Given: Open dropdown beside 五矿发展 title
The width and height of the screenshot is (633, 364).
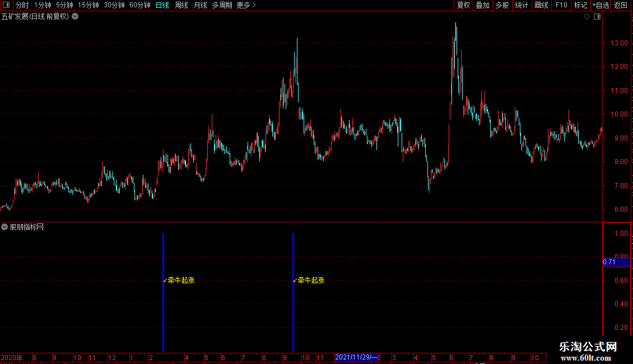Looking at the screenshot, I should [75, 17].
